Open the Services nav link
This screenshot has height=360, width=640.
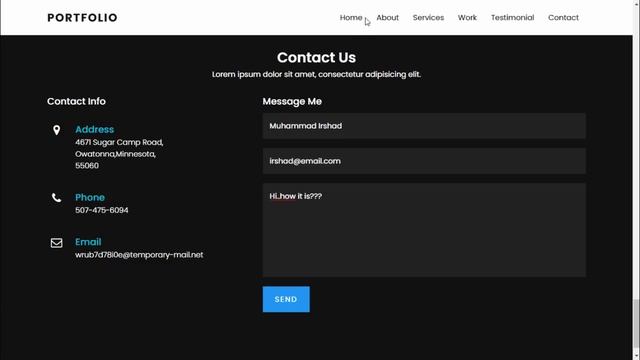coord(428,18)
